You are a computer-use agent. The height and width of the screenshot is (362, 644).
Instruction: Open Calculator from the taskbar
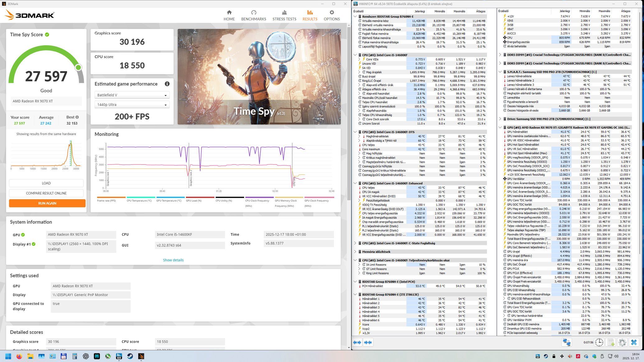pos(75,356)
